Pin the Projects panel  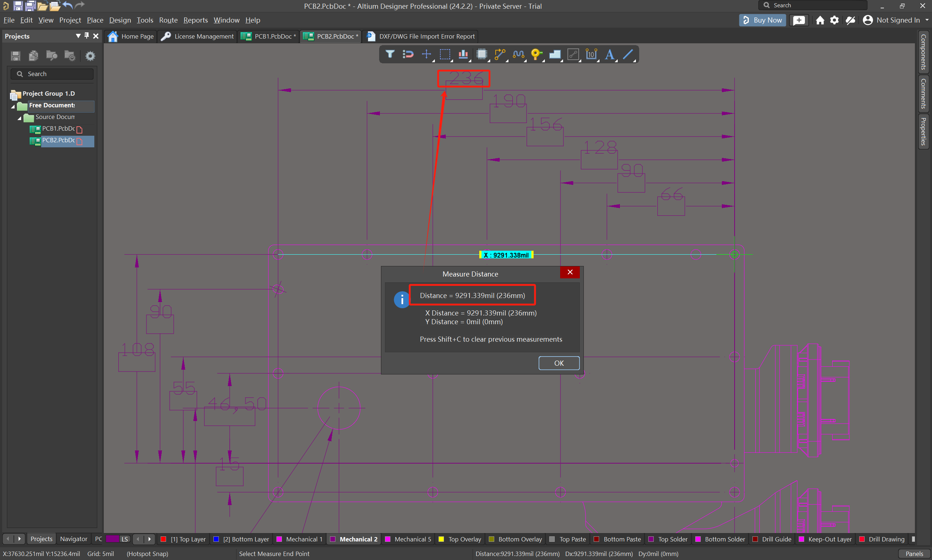click(87, 36)
